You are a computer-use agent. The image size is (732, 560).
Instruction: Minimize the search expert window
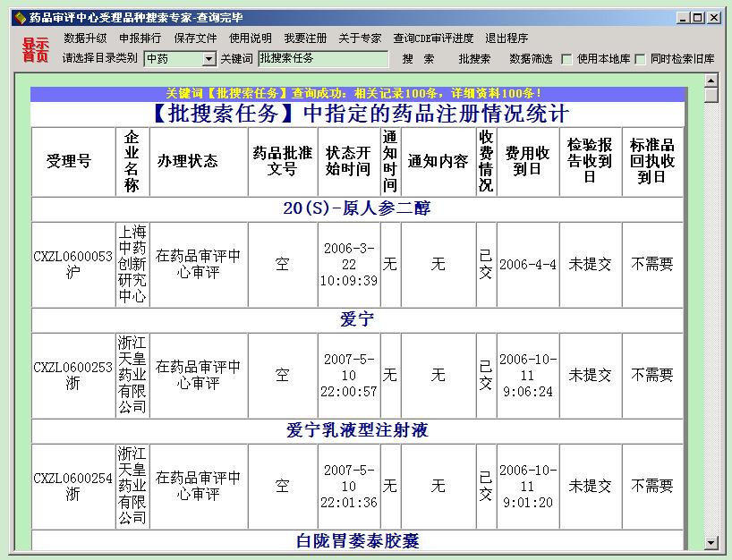[x=683, y=18]
